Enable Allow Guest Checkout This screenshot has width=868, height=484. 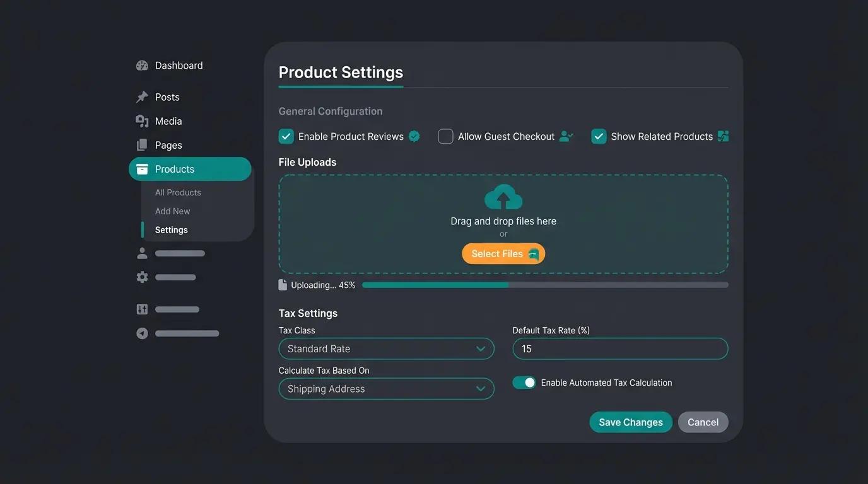(445, 135)
